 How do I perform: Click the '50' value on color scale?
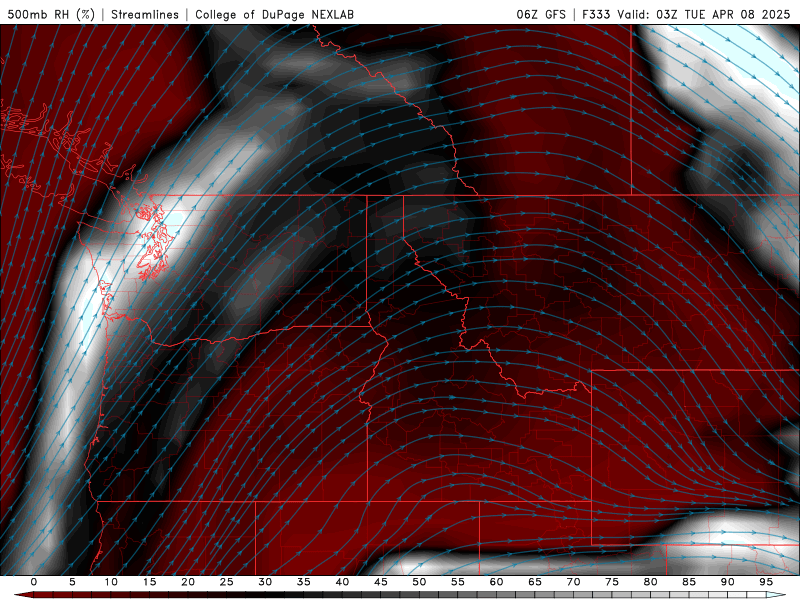click(x=419, y=582)
